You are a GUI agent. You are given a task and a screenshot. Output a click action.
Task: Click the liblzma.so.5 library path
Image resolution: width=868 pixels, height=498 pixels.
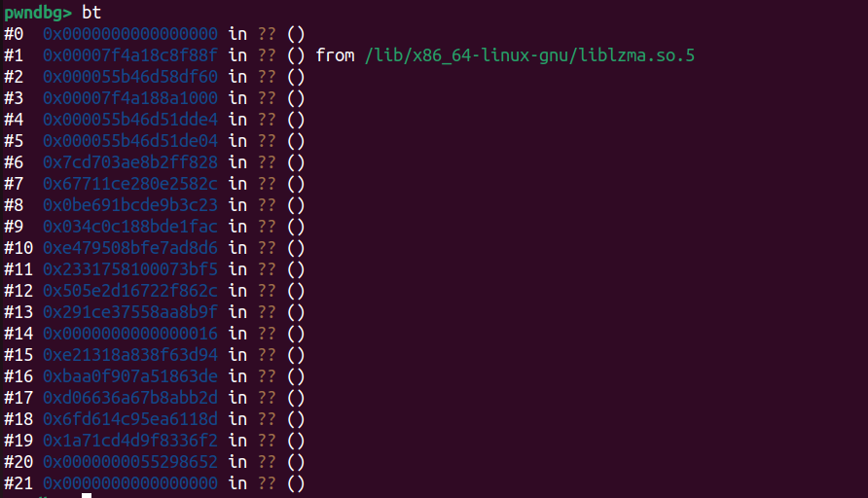pos(529,55)
